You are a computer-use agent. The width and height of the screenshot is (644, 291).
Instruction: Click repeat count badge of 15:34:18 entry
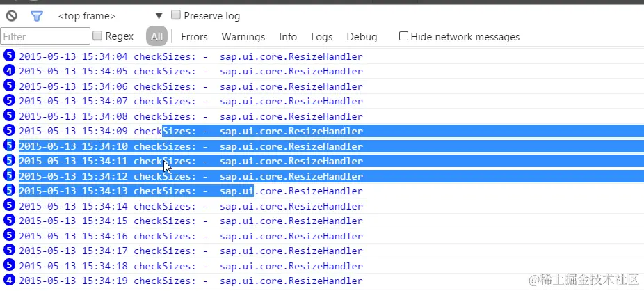coord(9,265)
